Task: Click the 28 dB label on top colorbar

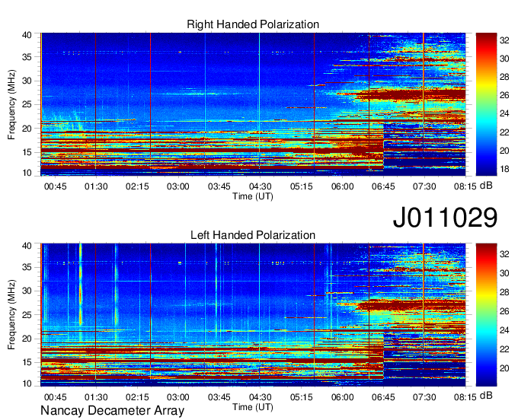Action: point(504,77)
